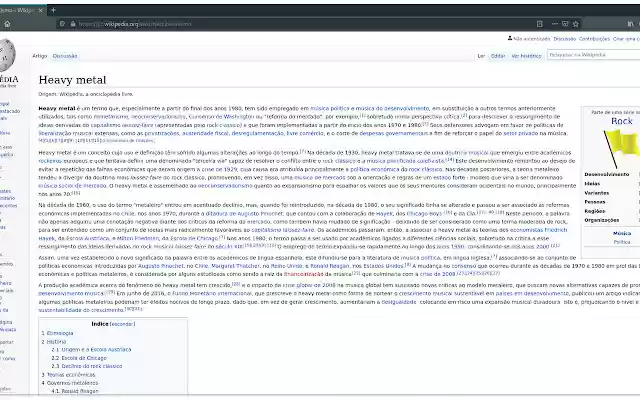Click the música política link in first paragraph
This screenshot has height=400, width=640.
click(x=330, y=109)
